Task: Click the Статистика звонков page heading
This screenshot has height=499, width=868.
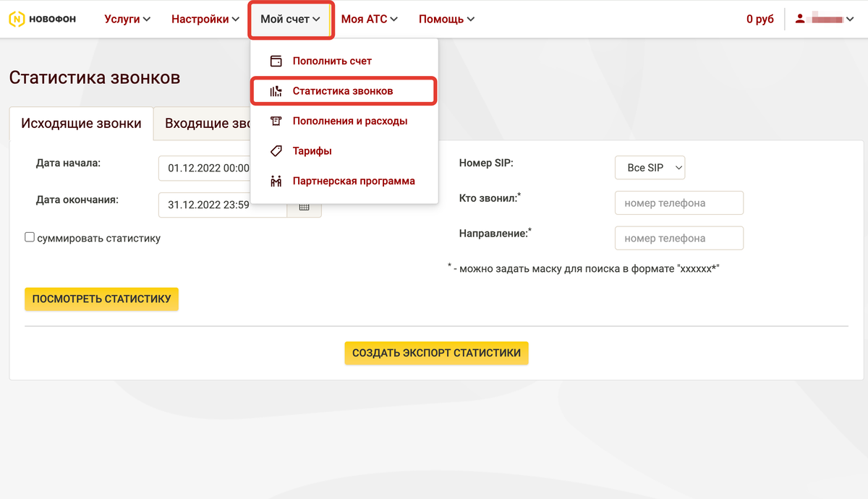Action: [x=95, y=77]
